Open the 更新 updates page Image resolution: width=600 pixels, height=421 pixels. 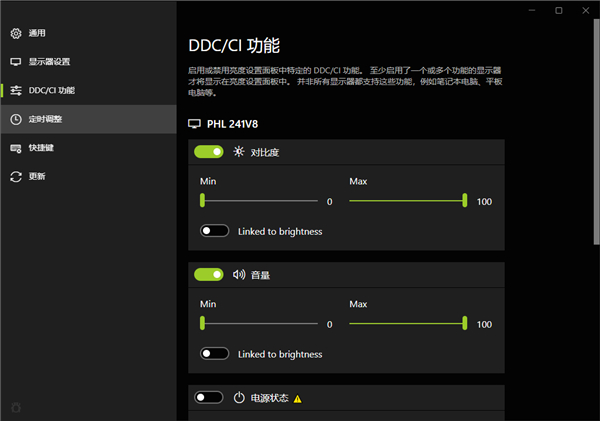coord(88,176)
